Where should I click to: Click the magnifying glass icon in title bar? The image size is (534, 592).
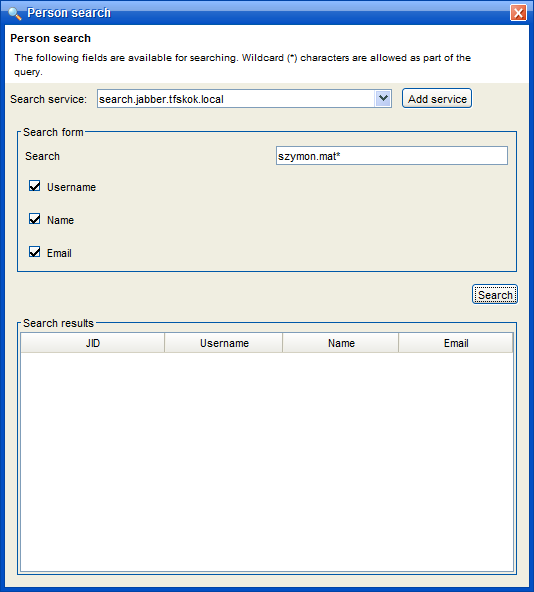point(14,13)
